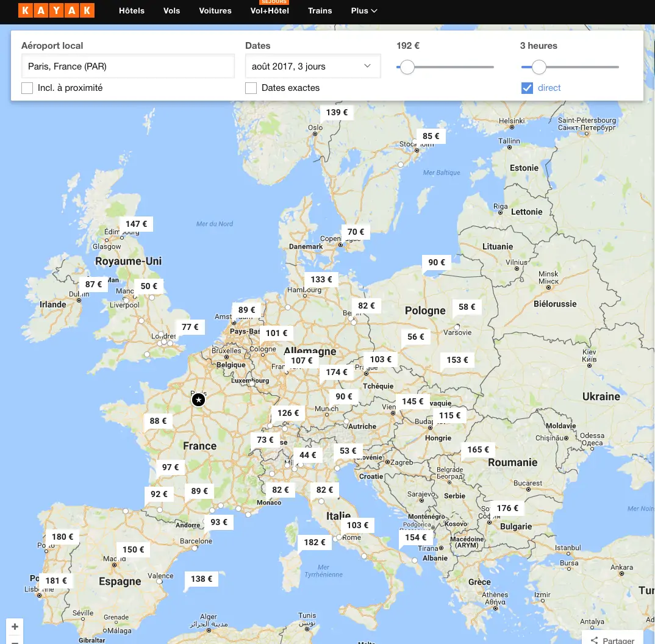The image size is (655, 644).
Task: Zoom in on the map with the plus button
Action: (15, 626)
